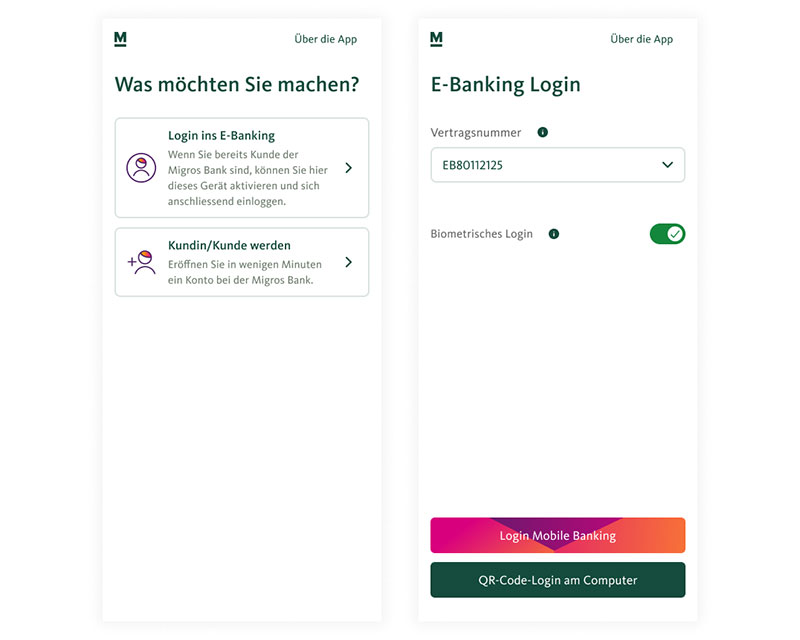This screenshot has width=800, height=640.
Task: Open Über die App on login screen
Action: (641, 39)
